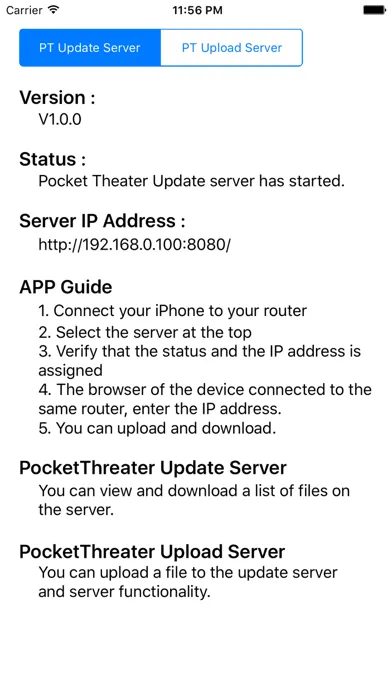
Task: Tap the 'view and download a list' description
Action: pos(194,500)
